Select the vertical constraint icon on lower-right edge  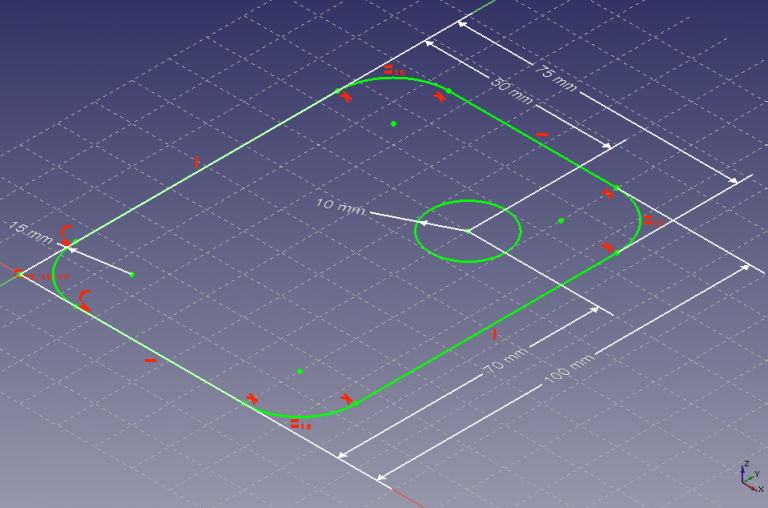point(494,334)
